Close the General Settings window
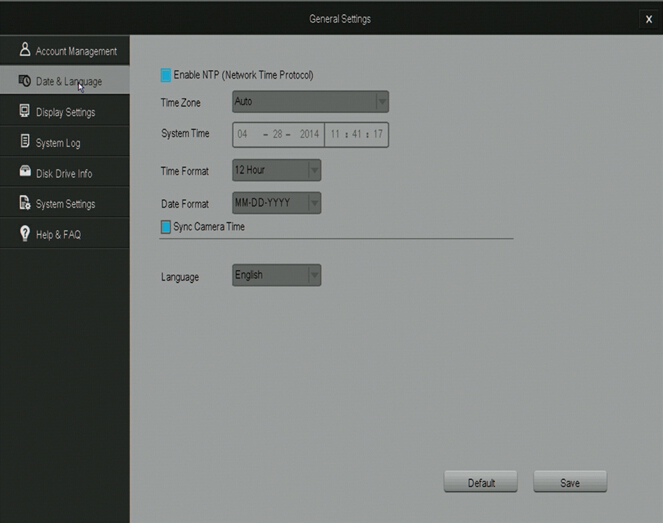663x523 pixels. (x=649, y=19)
